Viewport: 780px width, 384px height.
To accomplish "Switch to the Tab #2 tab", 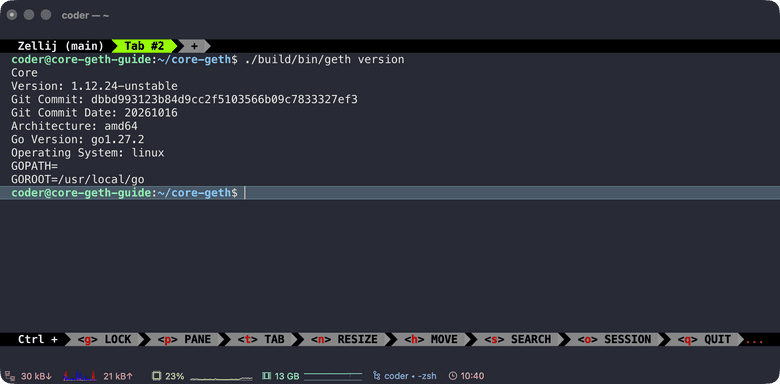I will coord(144,46).
